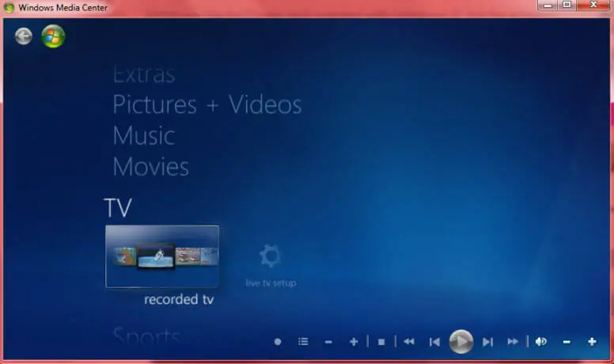Open the Sports category below

(146, 336)
